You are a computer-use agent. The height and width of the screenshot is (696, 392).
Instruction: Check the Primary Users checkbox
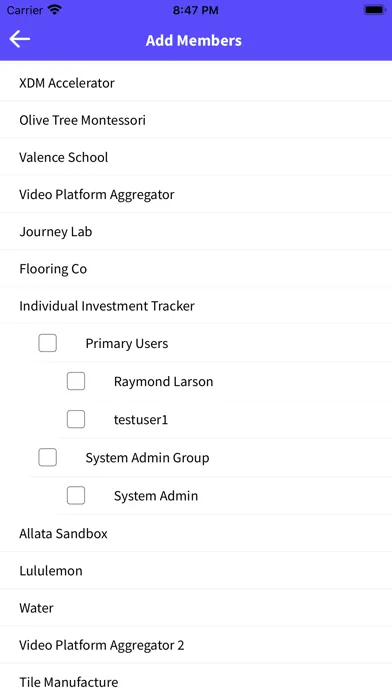click(48, 343)
